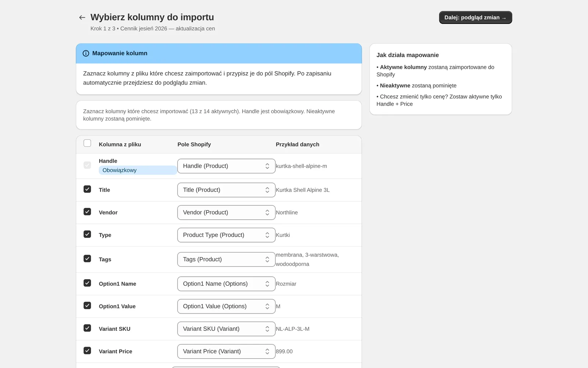Uncheck the Option1 Name checkbox
This screenshot has width=588, height=368.
pos(87,283)
